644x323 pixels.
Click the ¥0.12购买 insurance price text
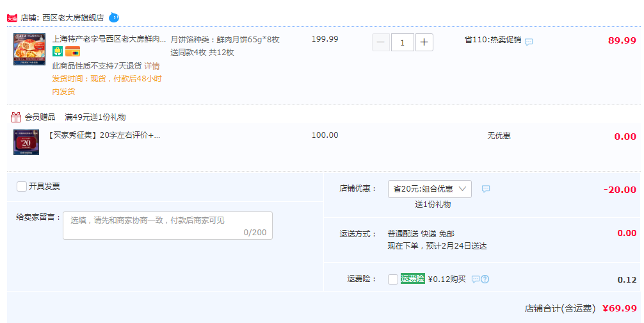pos(447,279)
